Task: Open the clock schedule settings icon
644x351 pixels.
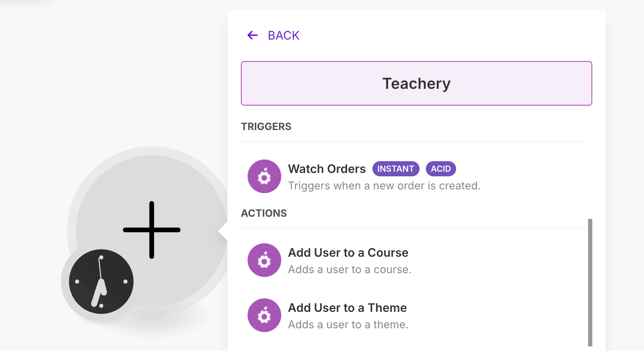Action: pos(101,282)
